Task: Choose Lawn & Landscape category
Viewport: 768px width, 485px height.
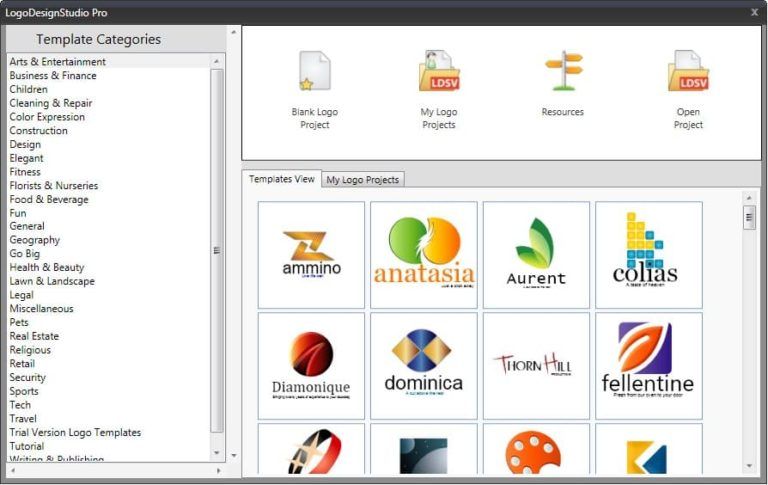Action: tap(52, 281)
